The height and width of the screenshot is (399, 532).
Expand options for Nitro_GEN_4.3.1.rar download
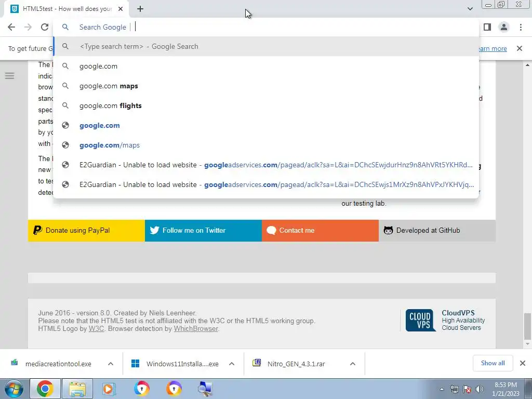353,364
